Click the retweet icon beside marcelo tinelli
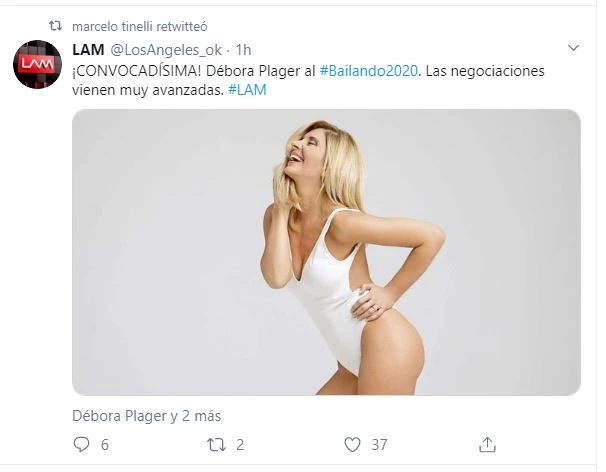 click(55, 26)
